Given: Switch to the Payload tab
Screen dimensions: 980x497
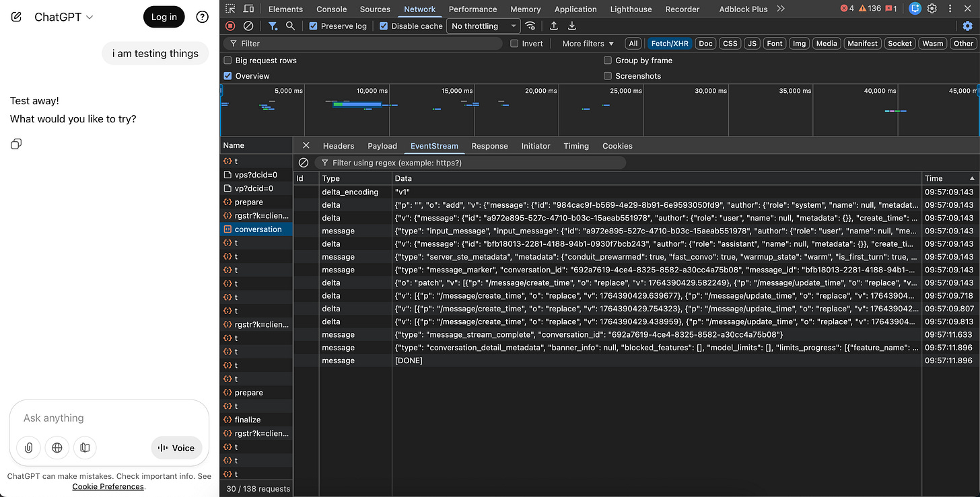Looking at the screenshot, I should point(382,146).
